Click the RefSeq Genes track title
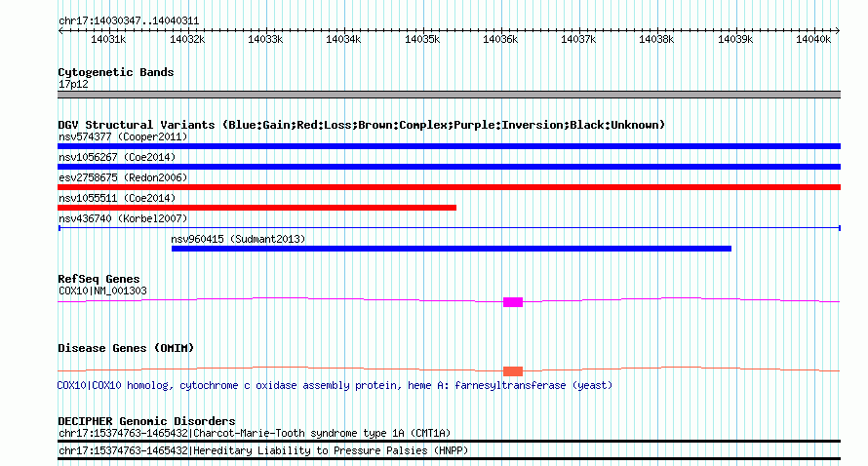 coord(99,279)
